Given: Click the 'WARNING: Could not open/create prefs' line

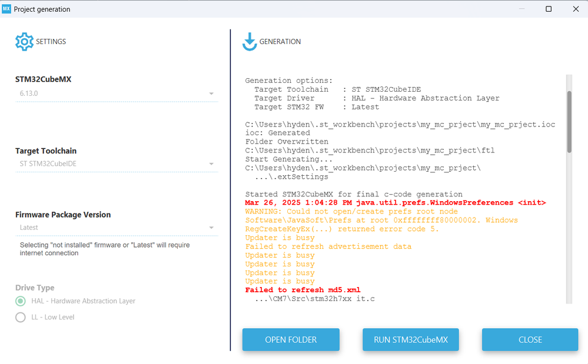Looking at the screenshot, I should click(351, 212).
